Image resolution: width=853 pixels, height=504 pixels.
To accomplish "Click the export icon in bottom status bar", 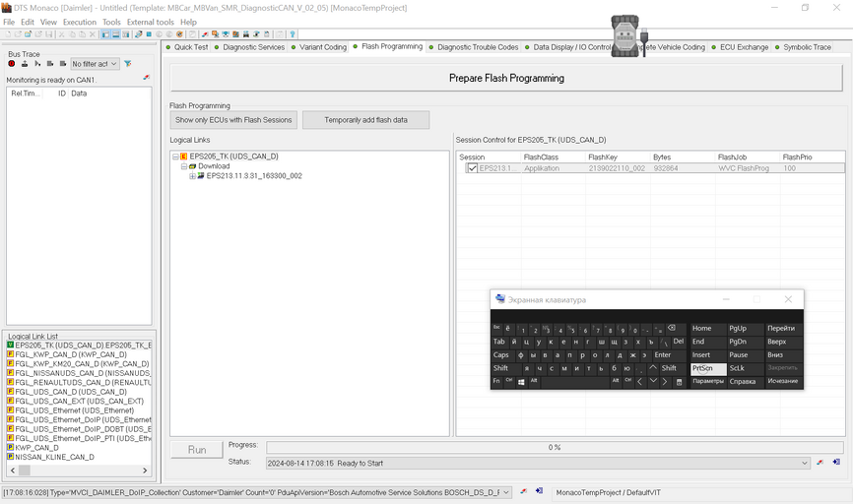I will 539,491.
